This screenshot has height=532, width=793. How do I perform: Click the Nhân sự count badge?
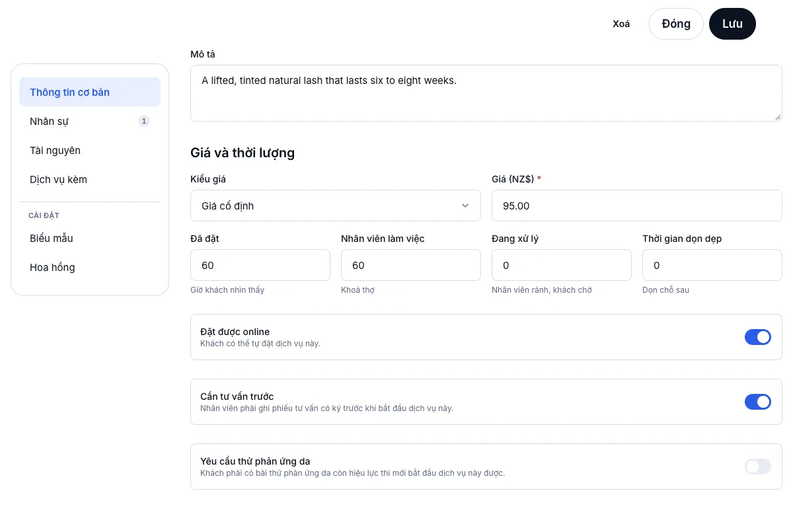tap(144, 121)
